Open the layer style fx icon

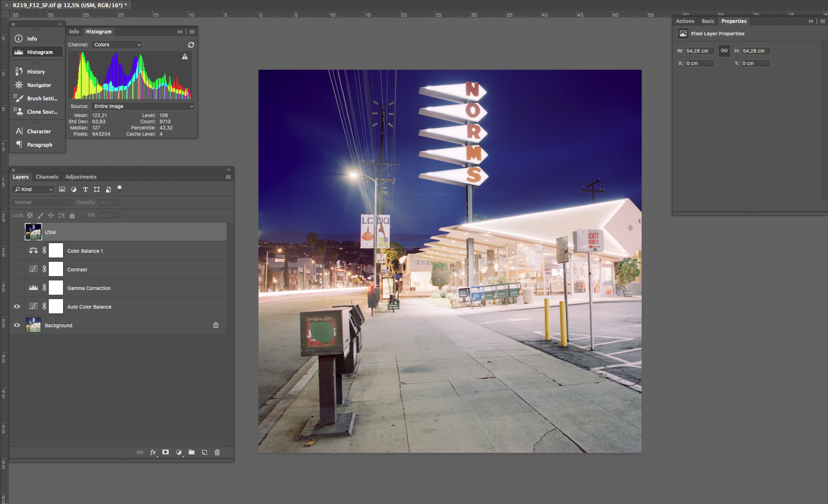[153, 452]
